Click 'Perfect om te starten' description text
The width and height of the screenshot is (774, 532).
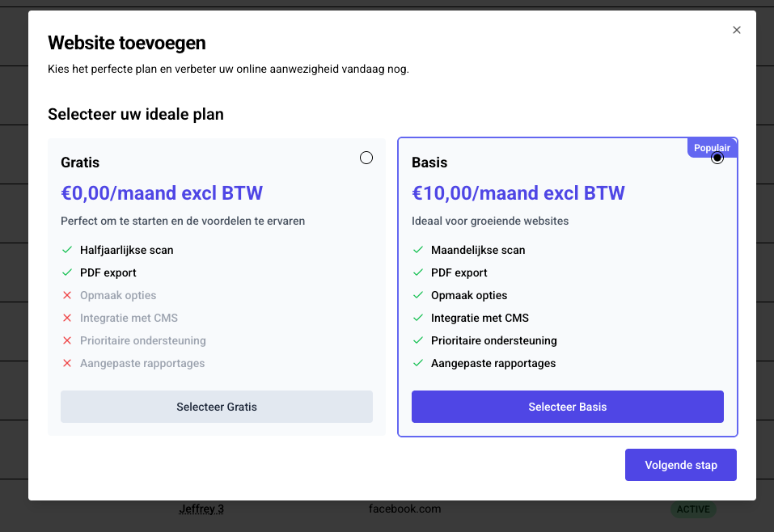pos(183,221)
